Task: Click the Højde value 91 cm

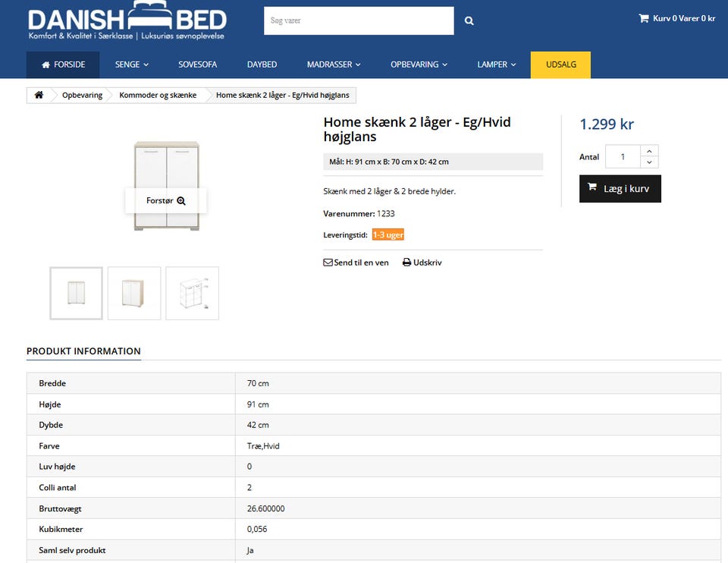Action: click(x=258, y=404)
